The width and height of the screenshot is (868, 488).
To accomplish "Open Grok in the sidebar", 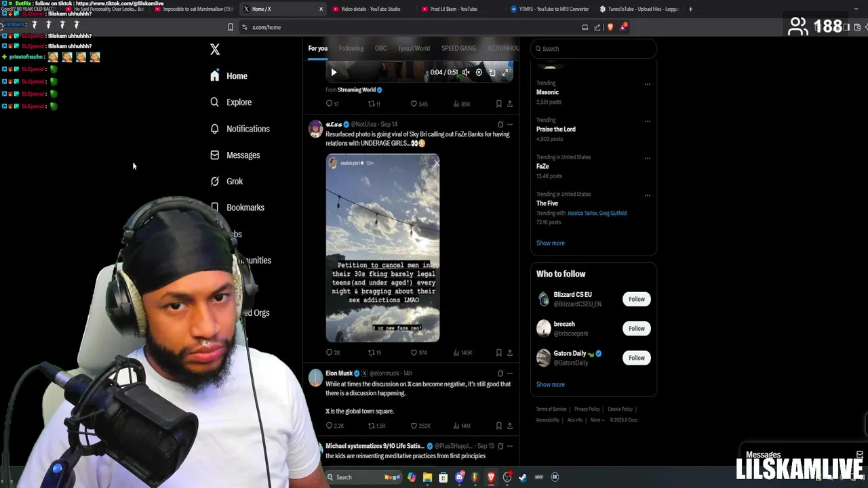I will pos(226,181).
